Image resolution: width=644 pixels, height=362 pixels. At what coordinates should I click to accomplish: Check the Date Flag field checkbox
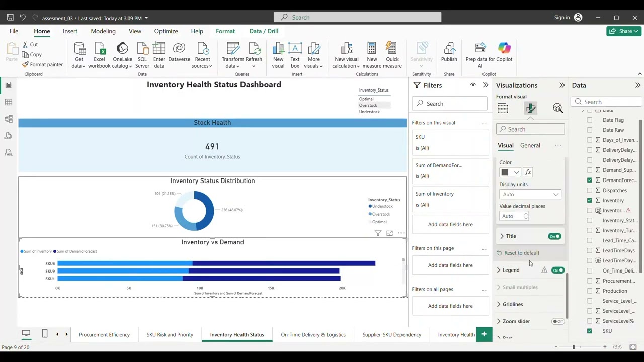point(590,120)
